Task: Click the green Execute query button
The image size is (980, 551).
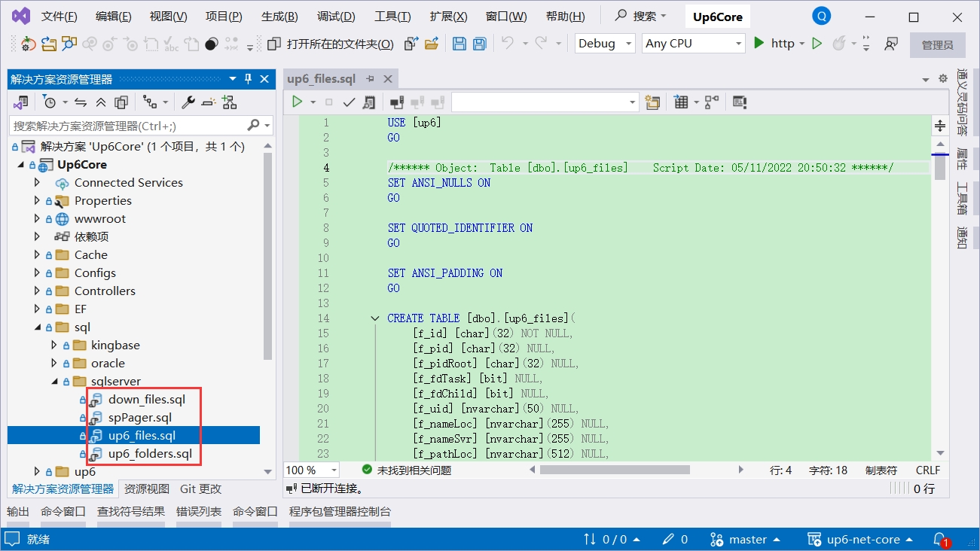Action: point(298,102)
